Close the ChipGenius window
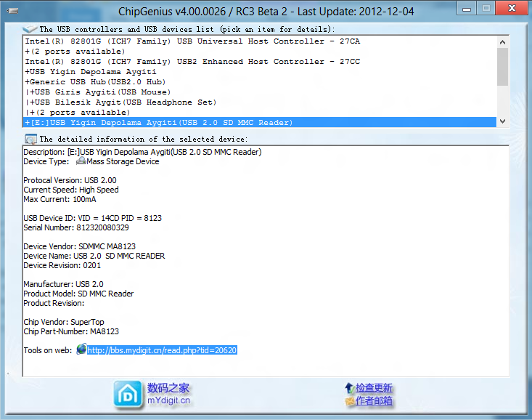532x420 pixels. 512,8
